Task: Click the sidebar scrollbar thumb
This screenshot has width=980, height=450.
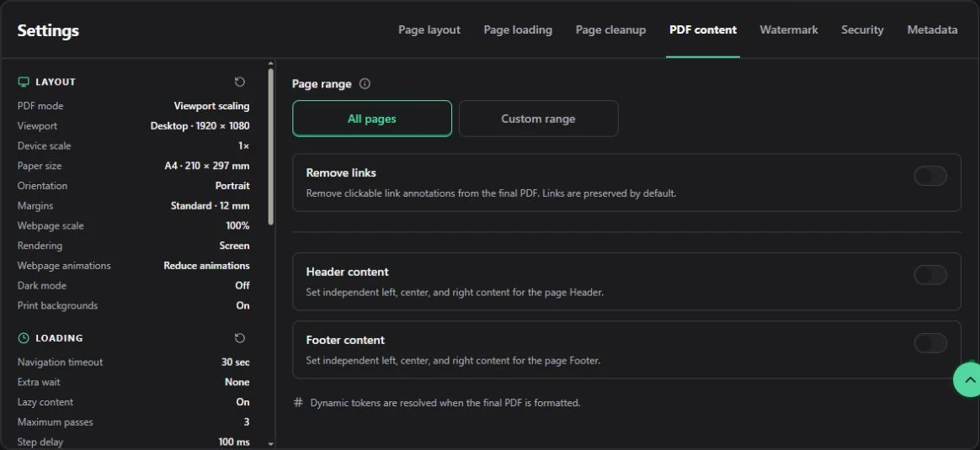Action: 270,146
